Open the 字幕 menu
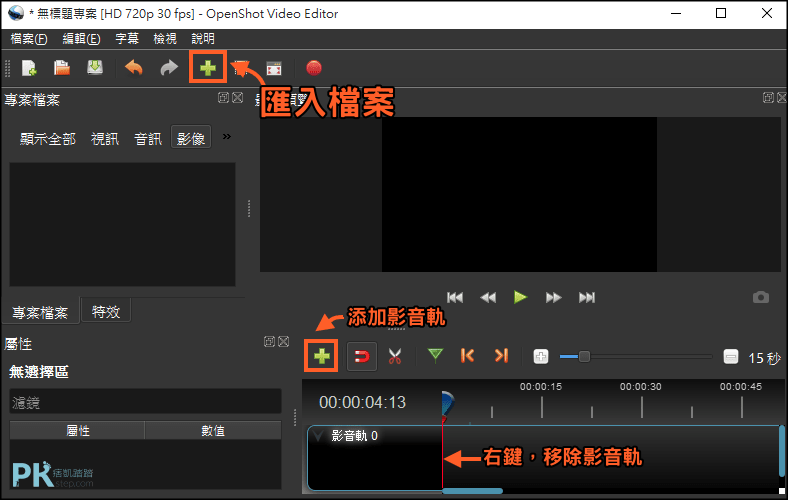Screen dimensions: 788x500 coord(127,39)
